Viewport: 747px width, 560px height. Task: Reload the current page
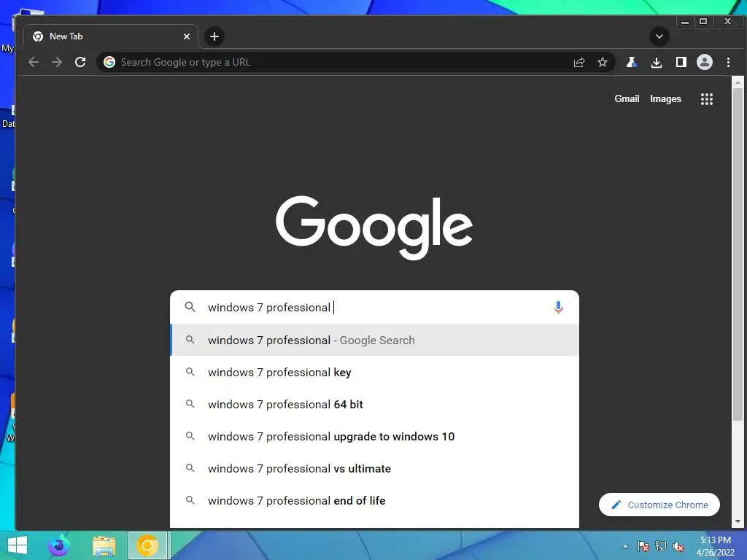click(80, 62)
